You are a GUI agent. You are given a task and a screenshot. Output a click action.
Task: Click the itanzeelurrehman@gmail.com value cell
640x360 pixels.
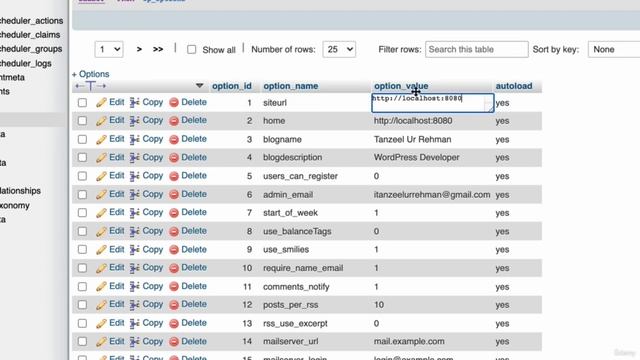click(x=432, y=195)
